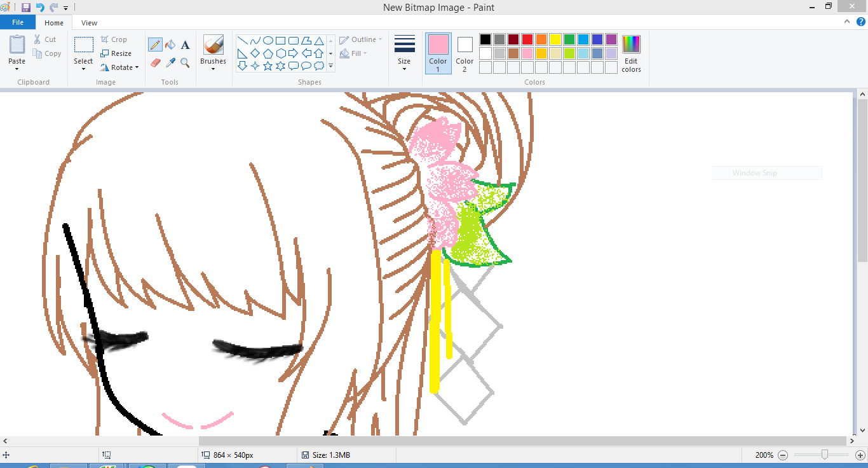Select the Eraser tool

(155, 62)
